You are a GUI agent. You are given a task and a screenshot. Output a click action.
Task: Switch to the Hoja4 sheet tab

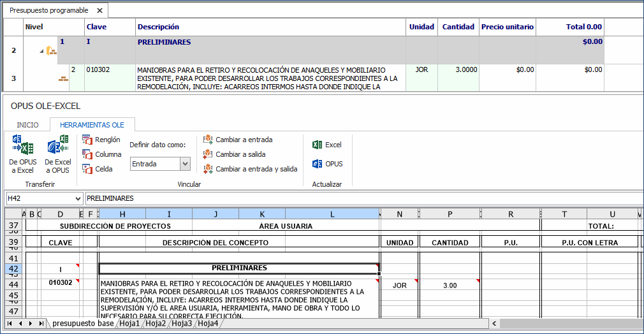tap(208, 323)
